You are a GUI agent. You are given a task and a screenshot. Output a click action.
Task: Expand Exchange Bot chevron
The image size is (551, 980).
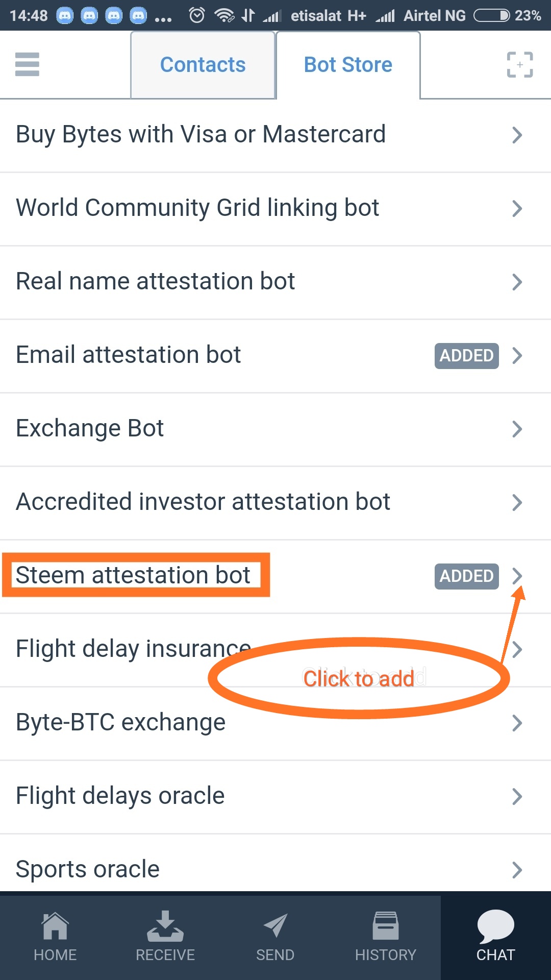pyautogui.click(x=517, y=429)
